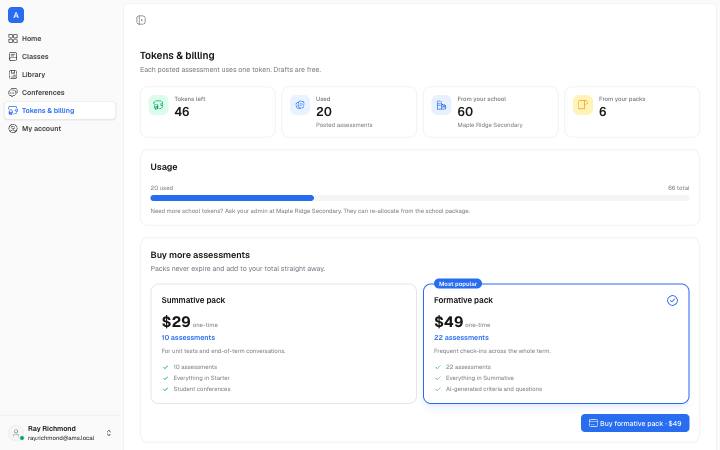Click checkmark beside AI-generated criteria and questions
The width and height of the screenshot is (720, 450).
tap(438, 389)
